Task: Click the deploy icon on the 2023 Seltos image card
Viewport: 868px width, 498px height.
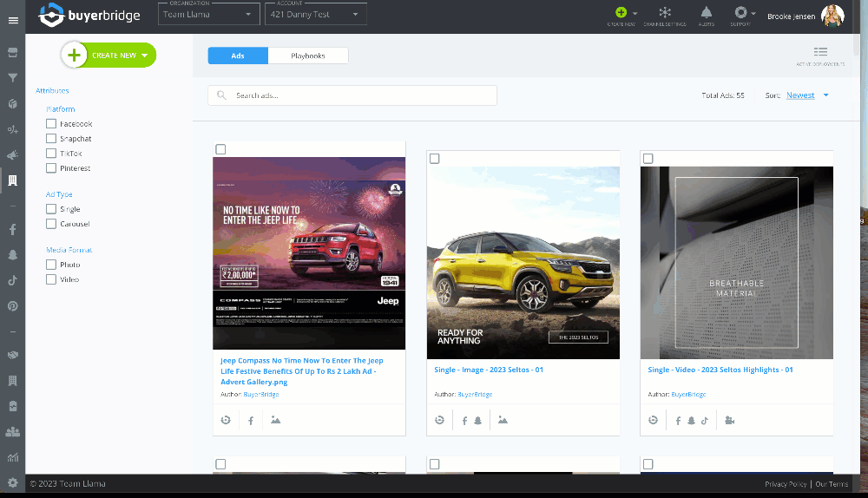Action: [439, 420]
